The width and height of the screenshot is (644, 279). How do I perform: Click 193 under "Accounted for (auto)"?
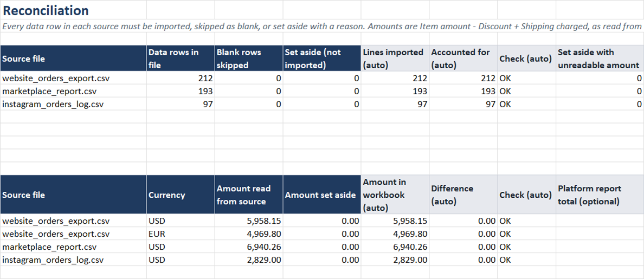[x=463, y=91]
